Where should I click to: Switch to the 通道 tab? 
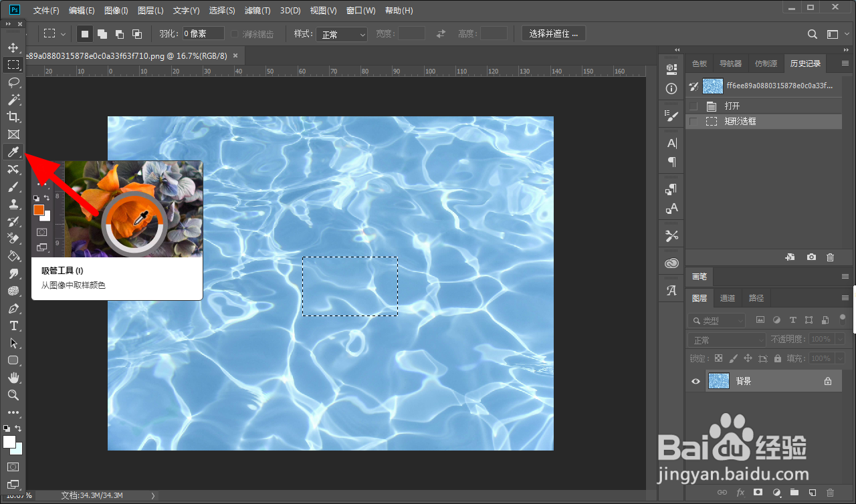pos(728,298)
